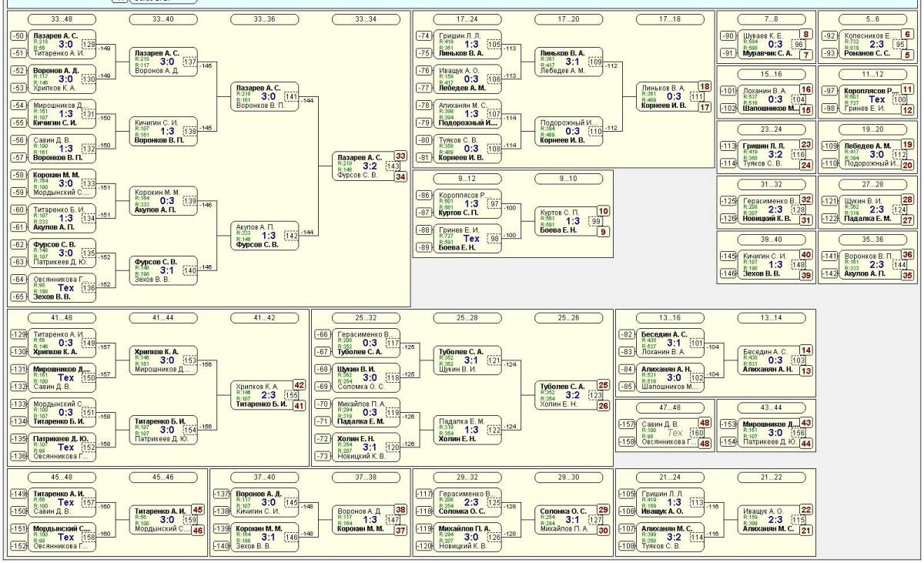
Task: Click Акулов А. П. in match 134
Action: tap(53, 227)
